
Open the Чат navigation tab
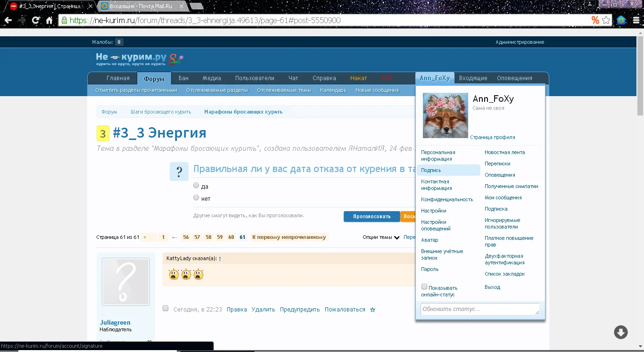click(293, 78)
